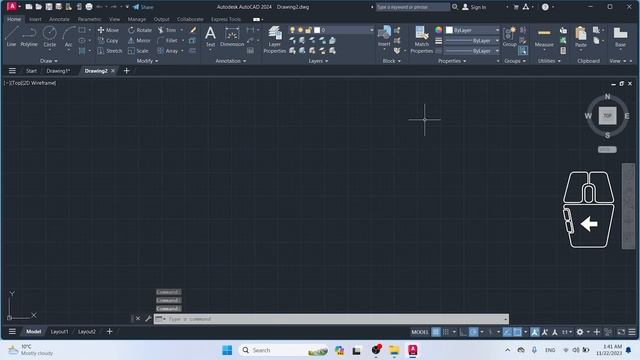The image size is (640, 360).
Task: Expand the Properties panel
Action: coord(452,61)
